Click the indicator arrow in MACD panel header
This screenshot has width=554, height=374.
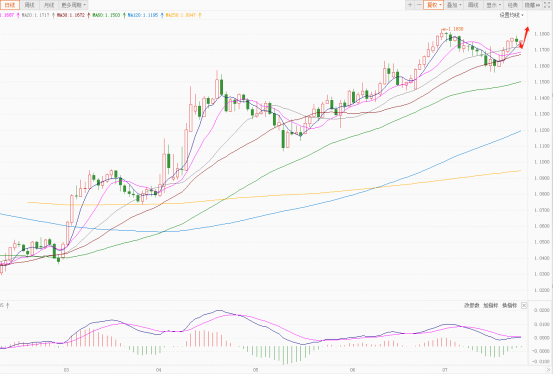7,305
